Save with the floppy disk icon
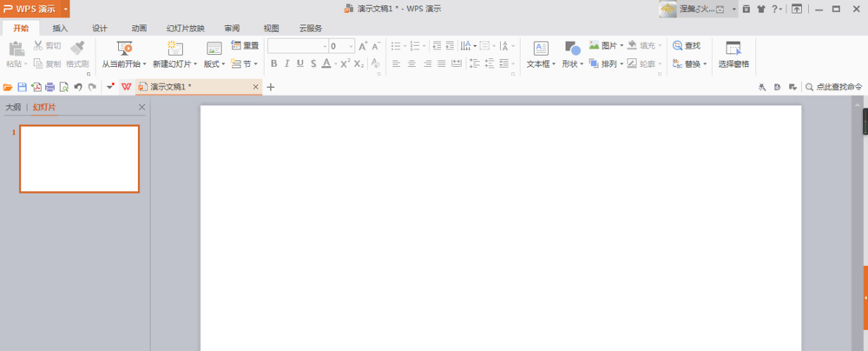The width and height of the screenshot is (868, 351). point(23,87)
